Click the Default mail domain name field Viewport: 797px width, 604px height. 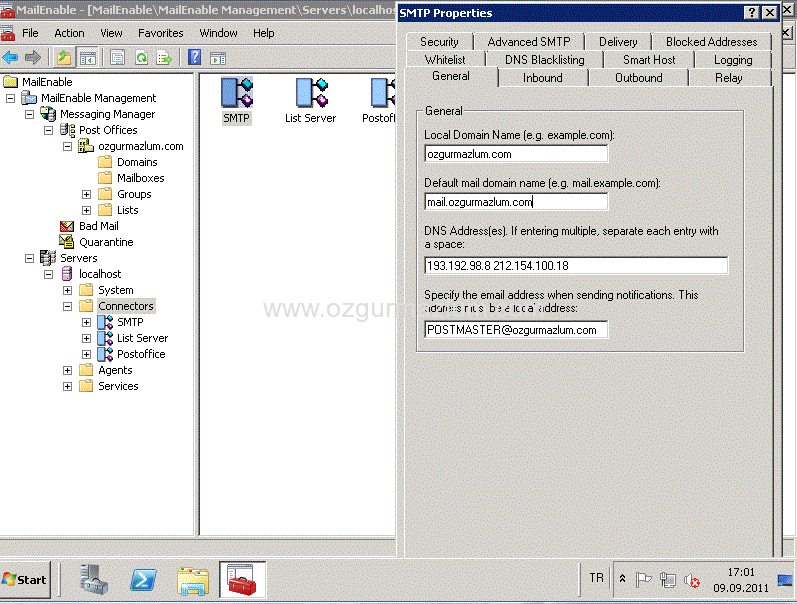516,202
